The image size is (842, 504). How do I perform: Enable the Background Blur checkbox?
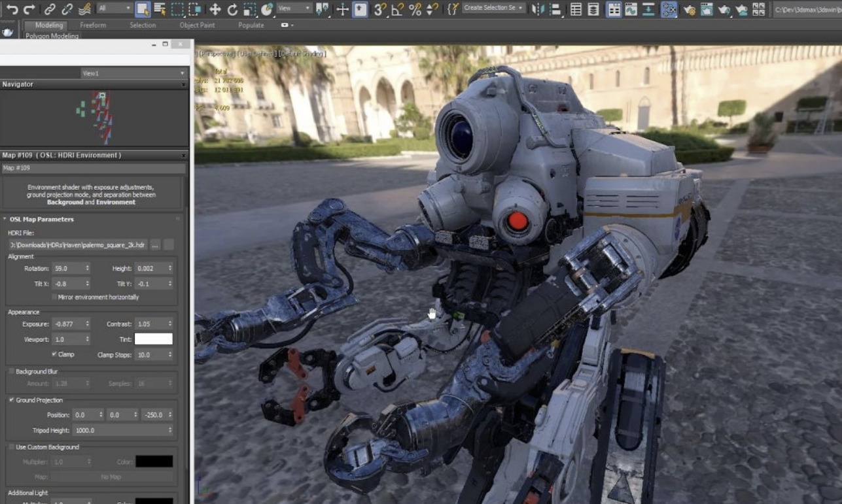pyautogui.click(x=12, y=371)
